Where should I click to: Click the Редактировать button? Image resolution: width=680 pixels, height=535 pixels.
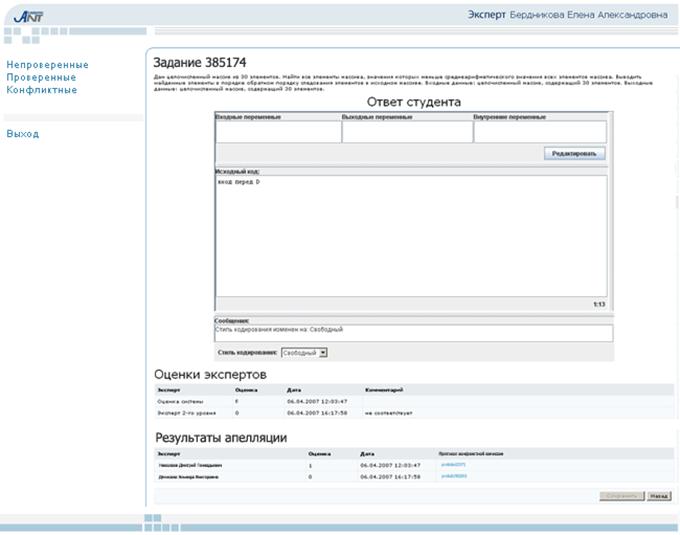pyautogui.click(x=574, y=153)
